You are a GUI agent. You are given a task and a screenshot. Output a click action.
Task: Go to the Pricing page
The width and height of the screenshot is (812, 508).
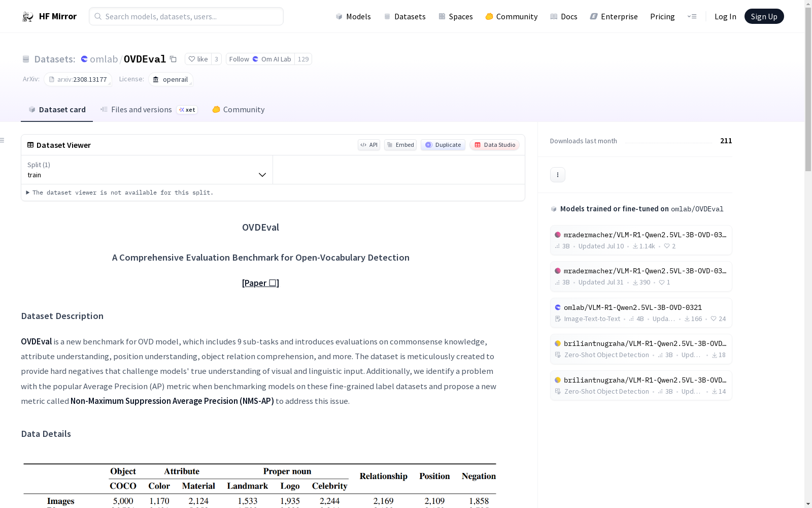pyautogui.click(x=662, y=16)
